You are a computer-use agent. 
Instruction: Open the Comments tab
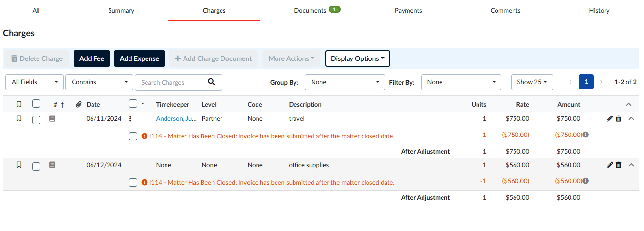[505, 10]
